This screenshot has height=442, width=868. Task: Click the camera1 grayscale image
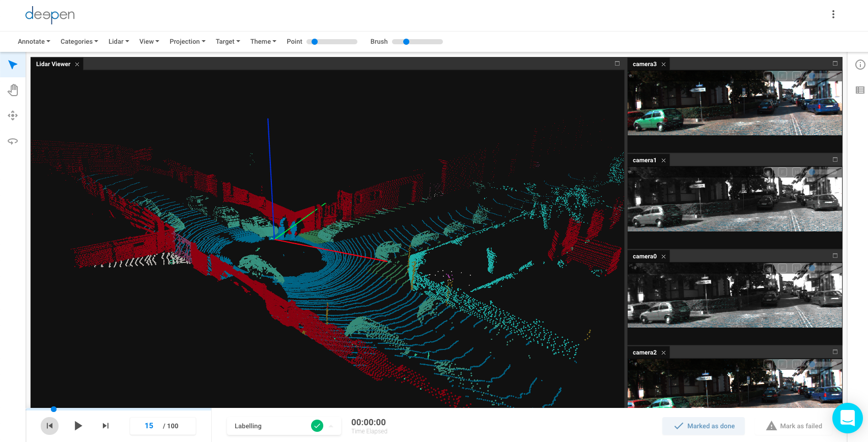(x=735, y=199)
